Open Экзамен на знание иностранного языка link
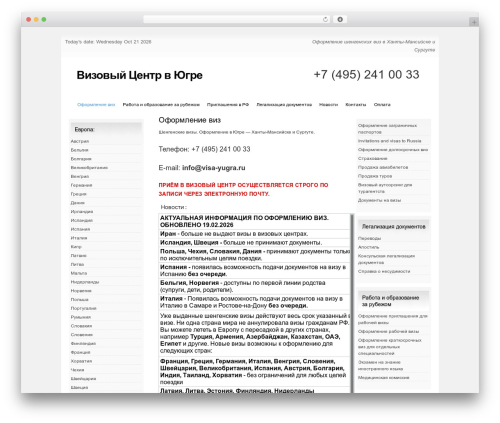Viewport: 500px width, 423px height. [380, 366]
